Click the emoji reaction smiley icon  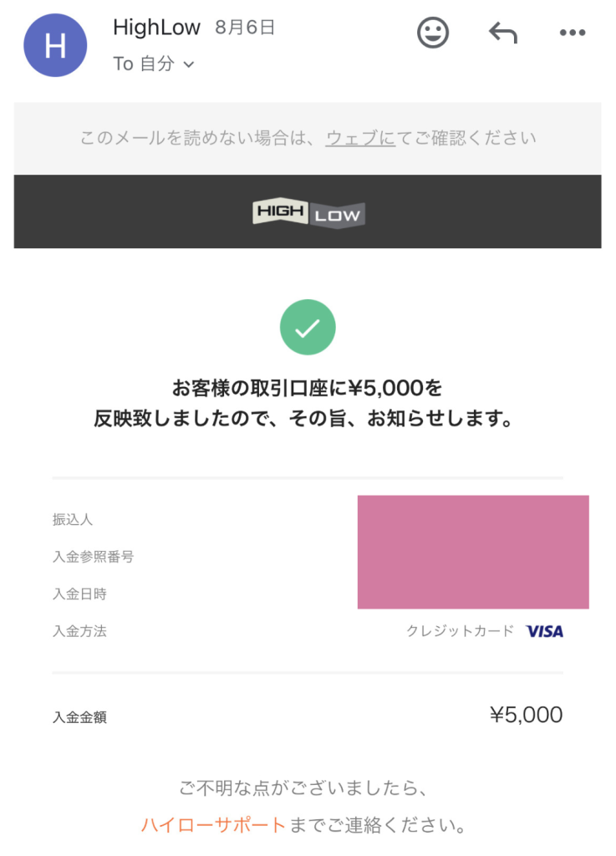tap(433, 33)
